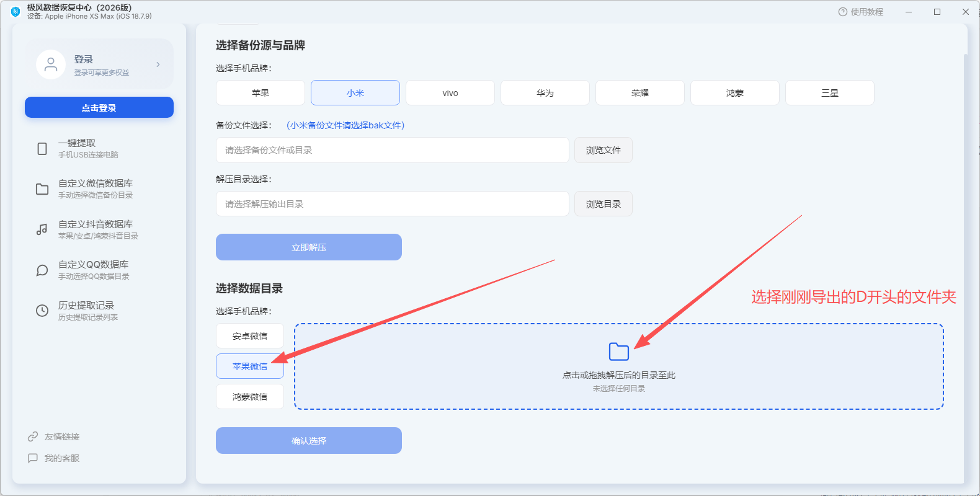Choose the 华为 brand option
The image size is (980, 496).
click(x=545, y=93)
